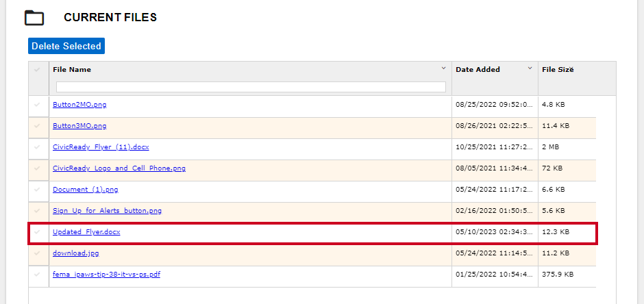The height and width of the screenshot is (304, 644).
Task: Open Sign_Up_for_Alerts_button.png link
Action: click(x=107, y=211)
